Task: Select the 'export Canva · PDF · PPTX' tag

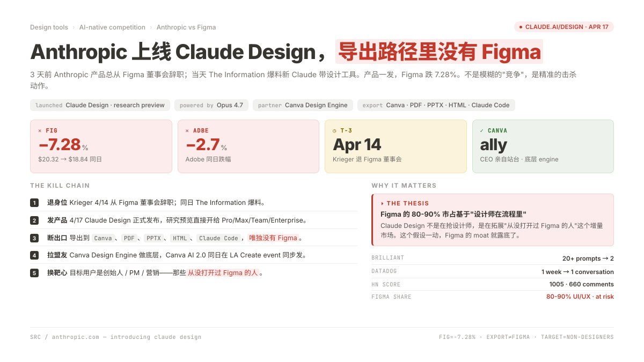Action: point(436,105)
